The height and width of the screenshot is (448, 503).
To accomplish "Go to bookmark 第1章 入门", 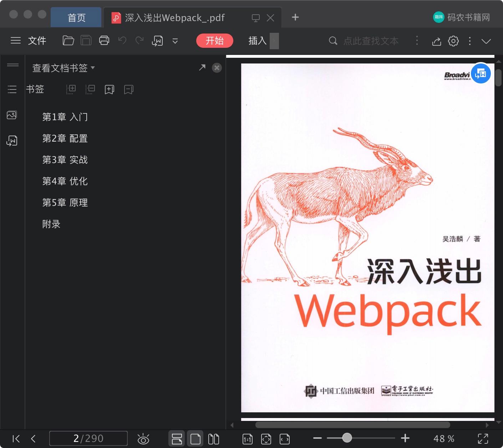I will [x=65, y=117].
